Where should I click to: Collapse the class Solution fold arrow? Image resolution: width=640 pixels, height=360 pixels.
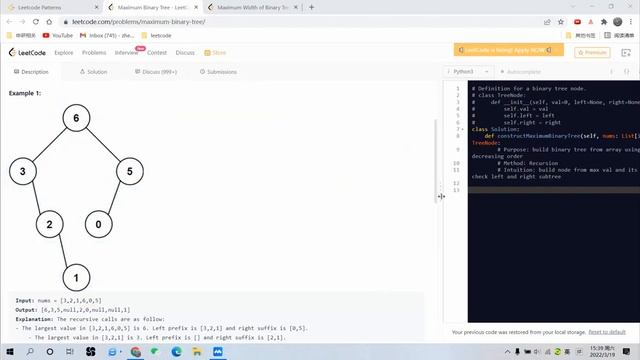[463, 129]
